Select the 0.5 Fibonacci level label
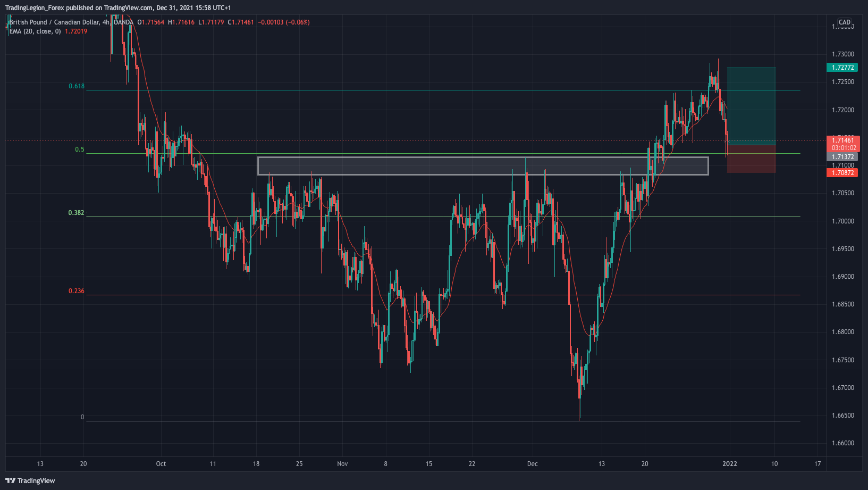This screenshot has height=490, width=868. coord(80,150)
